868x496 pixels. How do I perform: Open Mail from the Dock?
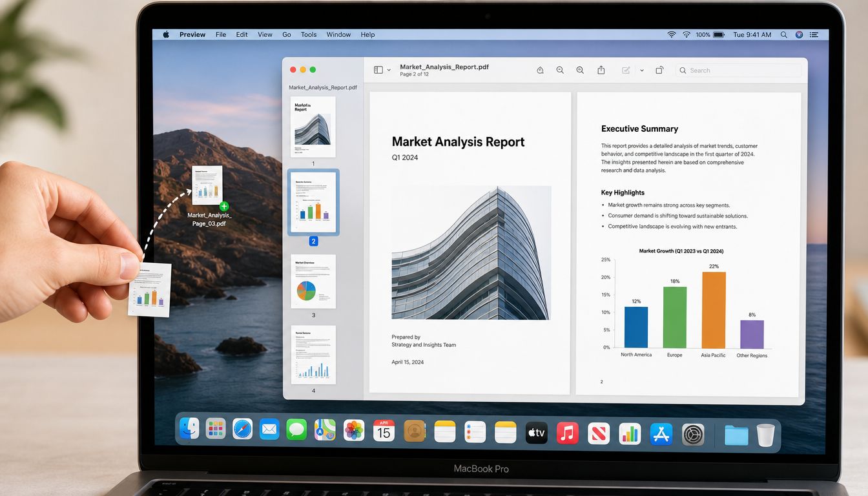269,430
